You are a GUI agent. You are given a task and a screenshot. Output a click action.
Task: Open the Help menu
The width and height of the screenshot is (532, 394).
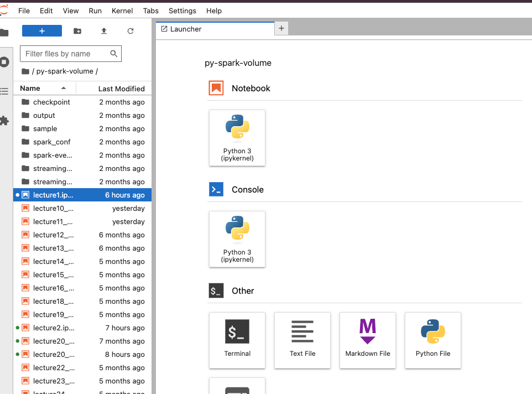[x=214, y=11]
